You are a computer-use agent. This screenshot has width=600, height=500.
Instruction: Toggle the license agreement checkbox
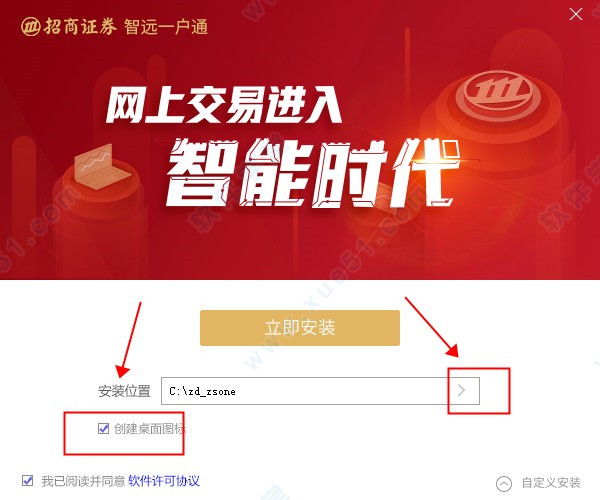click(x=27, y=480)
